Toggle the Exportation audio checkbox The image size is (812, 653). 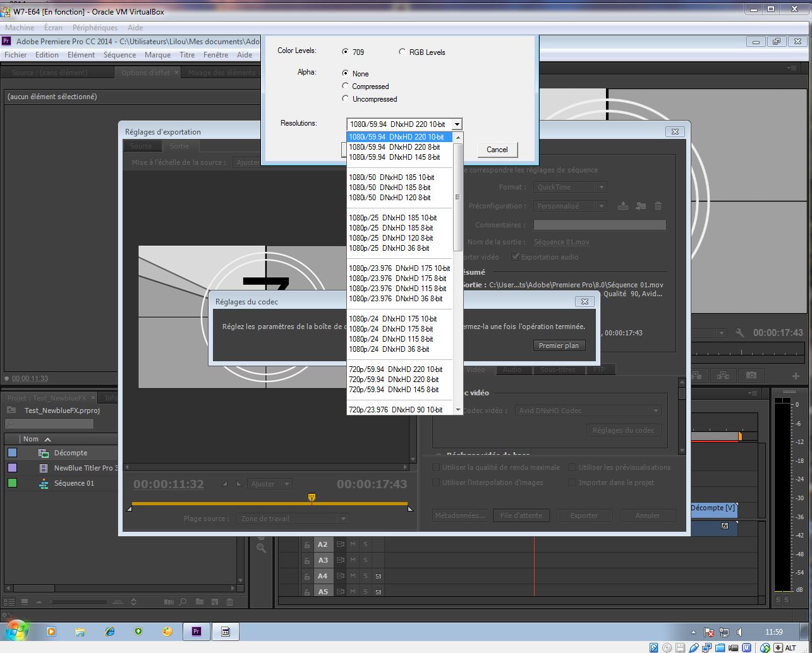click(x=516, y=257)
